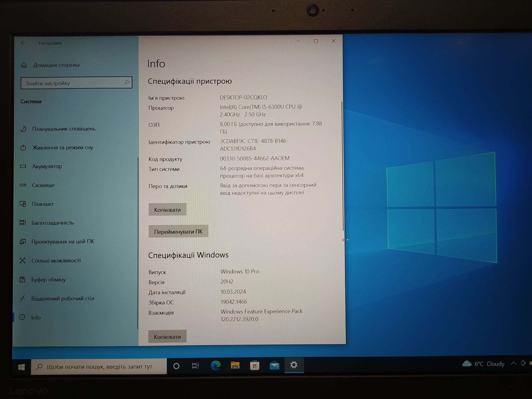Image resolution: width=532 pixels, height=399 pixels.
Task: Open Сховище storage icon
Action: 23,185
